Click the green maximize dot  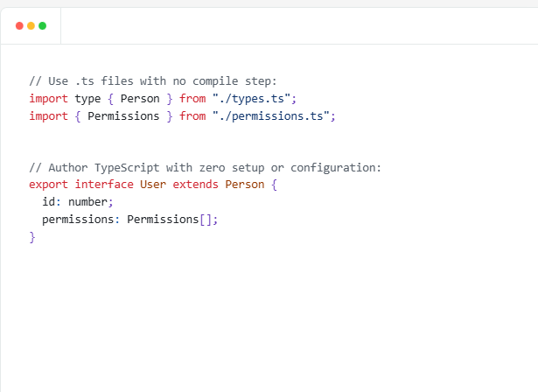[x=42, y=26]
